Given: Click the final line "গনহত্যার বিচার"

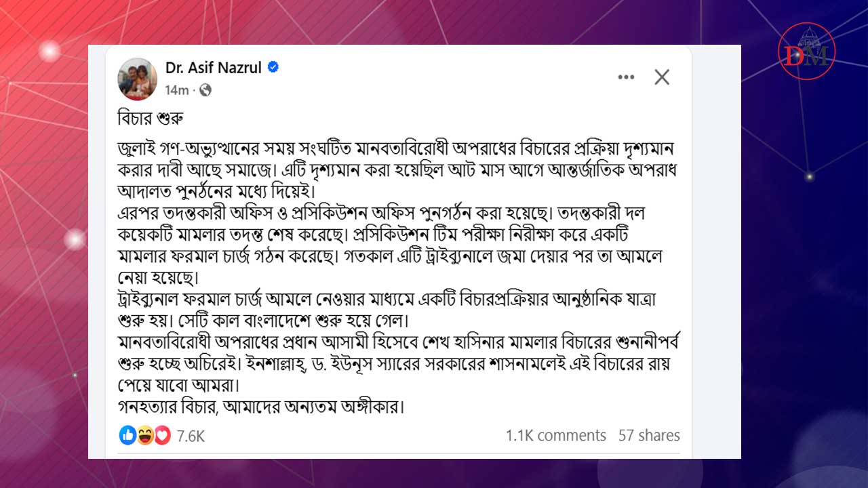Looking at the screenshot, I should pyautogui.click(x=261, y=408).
